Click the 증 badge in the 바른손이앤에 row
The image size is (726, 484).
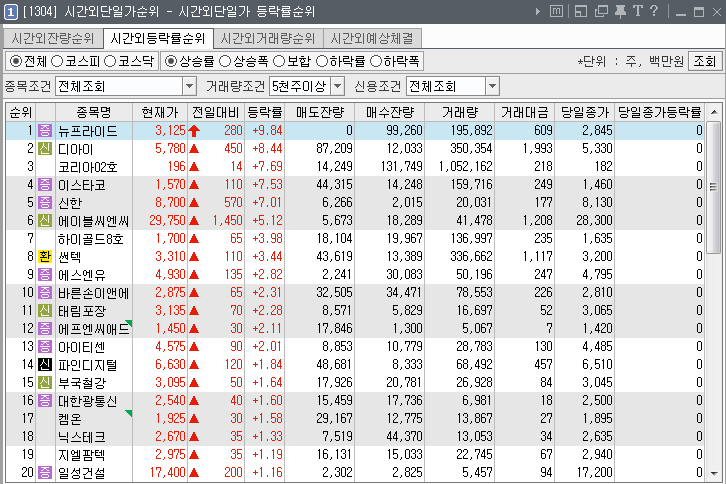pos(45,293)
